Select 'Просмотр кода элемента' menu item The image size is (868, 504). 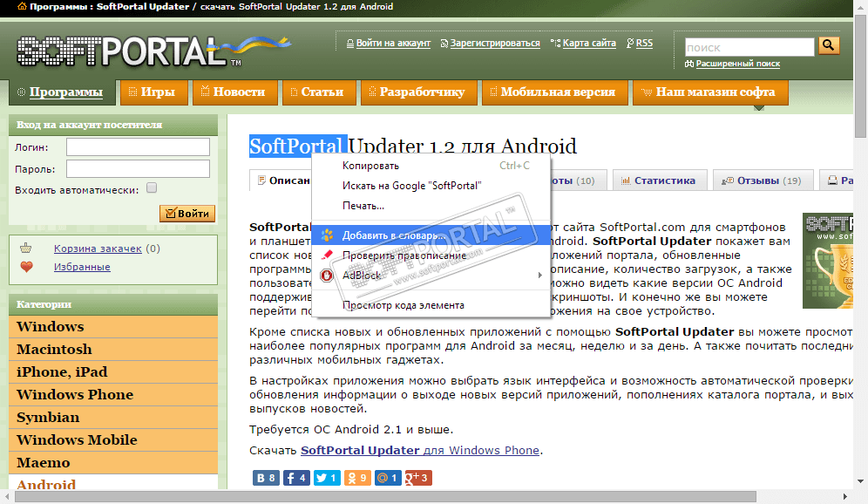[431, 305]
